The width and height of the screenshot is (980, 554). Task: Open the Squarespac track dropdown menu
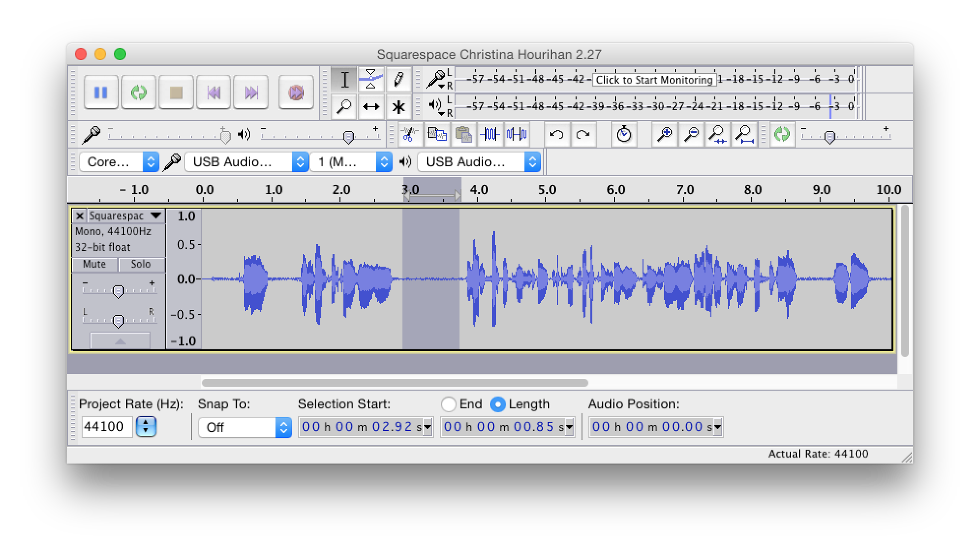[125, 215]
